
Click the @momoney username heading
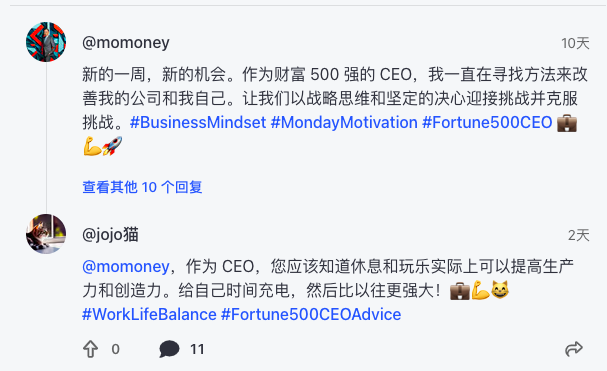(x=126, y=42)
